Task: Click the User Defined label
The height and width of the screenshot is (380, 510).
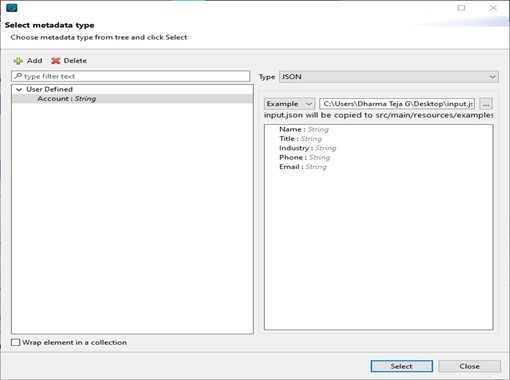Action: coord(49,89)
